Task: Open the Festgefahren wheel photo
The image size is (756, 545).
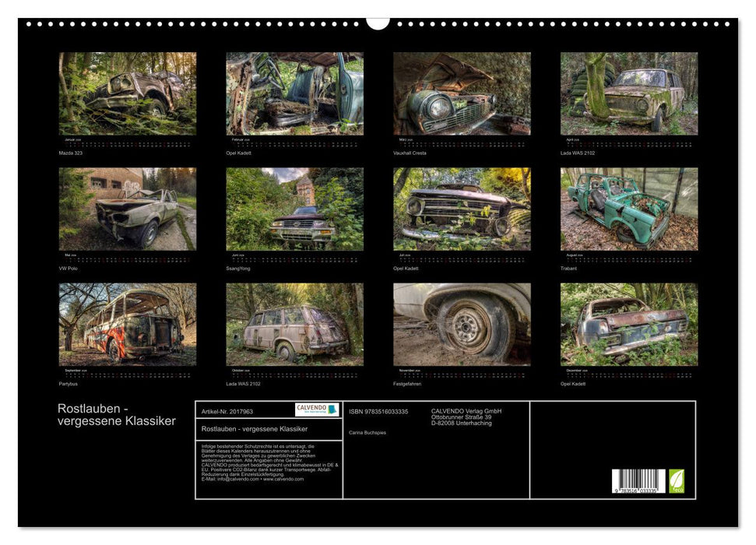Action: click(x=462, y=324)
